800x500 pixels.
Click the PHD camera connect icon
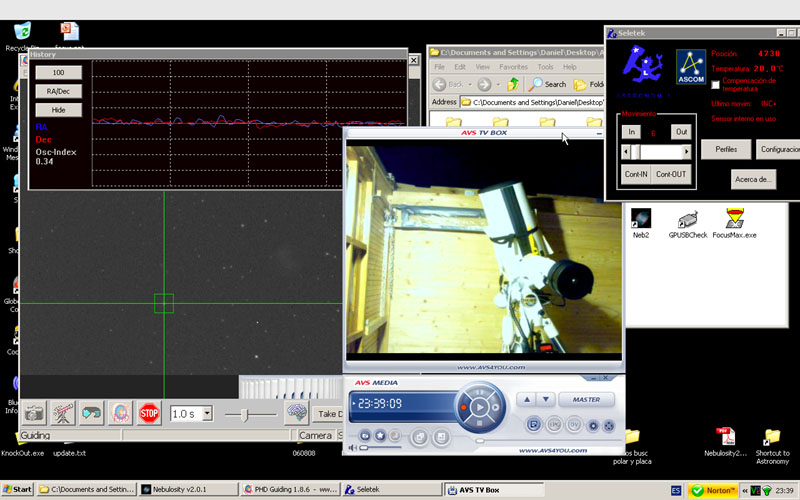(x=35, y=412)
